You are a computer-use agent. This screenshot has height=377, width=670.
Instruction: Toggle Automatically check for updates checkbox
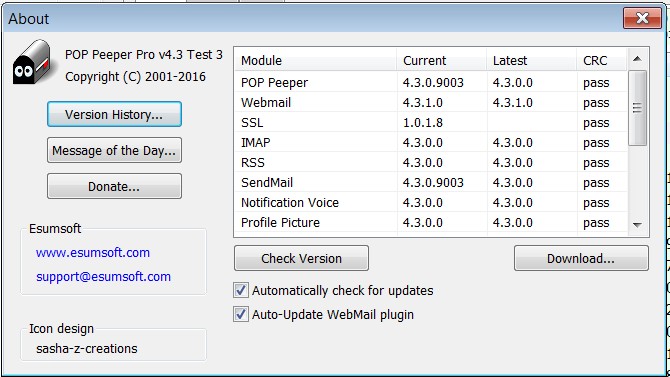click(241, 290)
